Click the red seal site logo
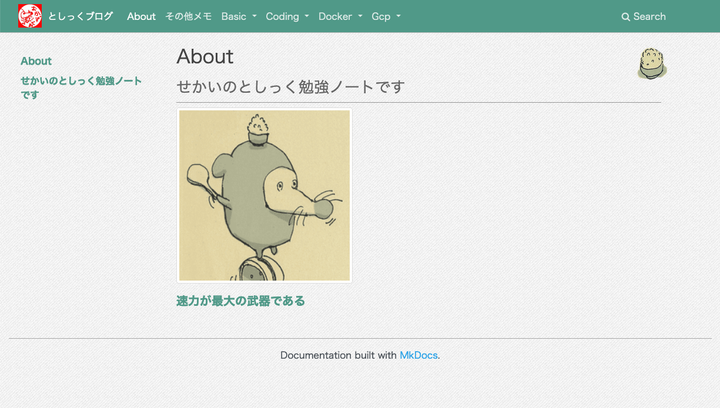The image size is (720, 408). (30, 16)
